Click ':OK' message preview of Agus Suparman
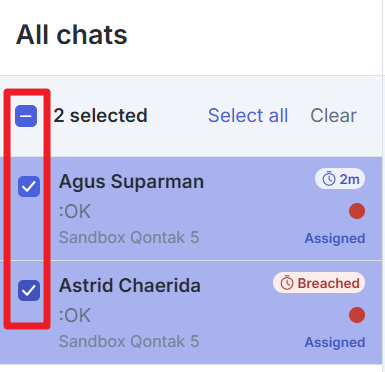Viewport: 385px width, 372px height. tap(75, 211)
